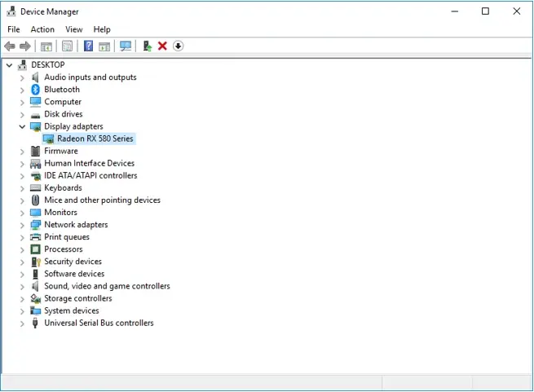Image resolution: width=534 pixels, height=392 pixels.
Task: Expand the Bluetooth category
Action: pyautogui.click(x=22, y=90)
